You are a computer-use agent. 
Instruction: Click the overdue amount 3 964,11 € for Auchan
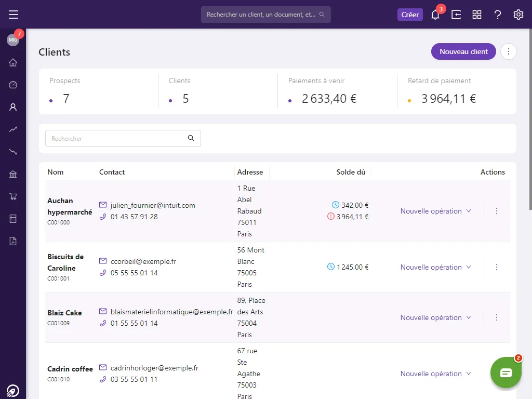(x=352, y=217)
